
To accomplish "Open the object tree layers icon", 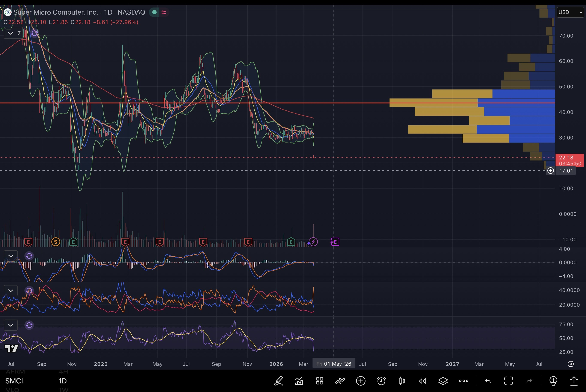I will [x=443, y=381].
